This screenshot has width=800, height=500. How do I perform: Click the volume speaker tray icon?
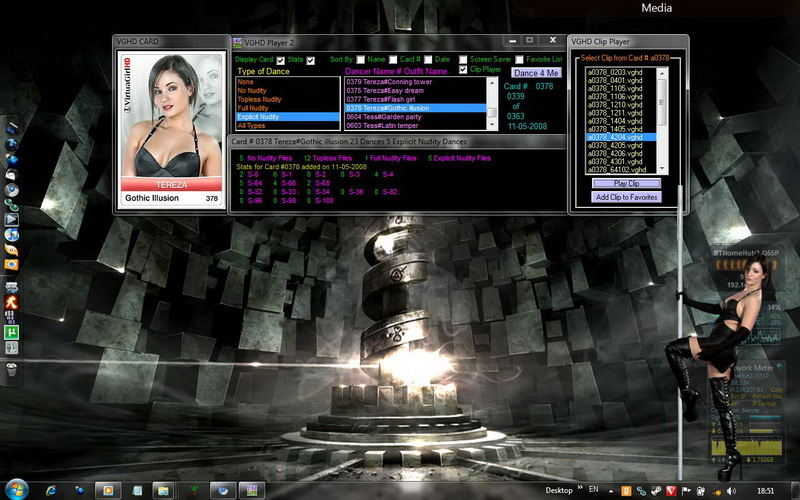click(x=731, y=491)
